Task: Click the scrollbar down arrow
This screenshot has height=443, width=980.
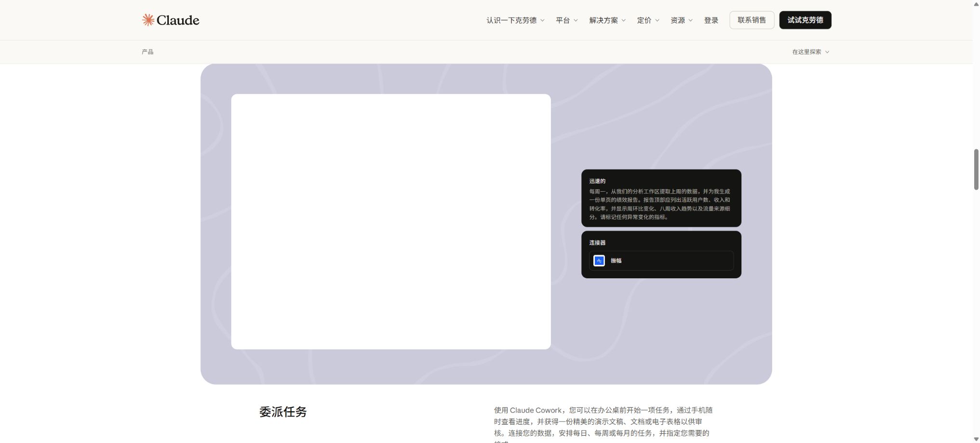Action: (976, 439)
